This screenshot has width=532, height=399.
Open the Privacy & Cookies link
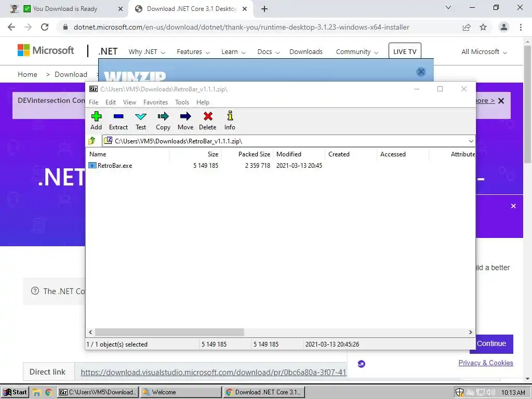[486, 363]
